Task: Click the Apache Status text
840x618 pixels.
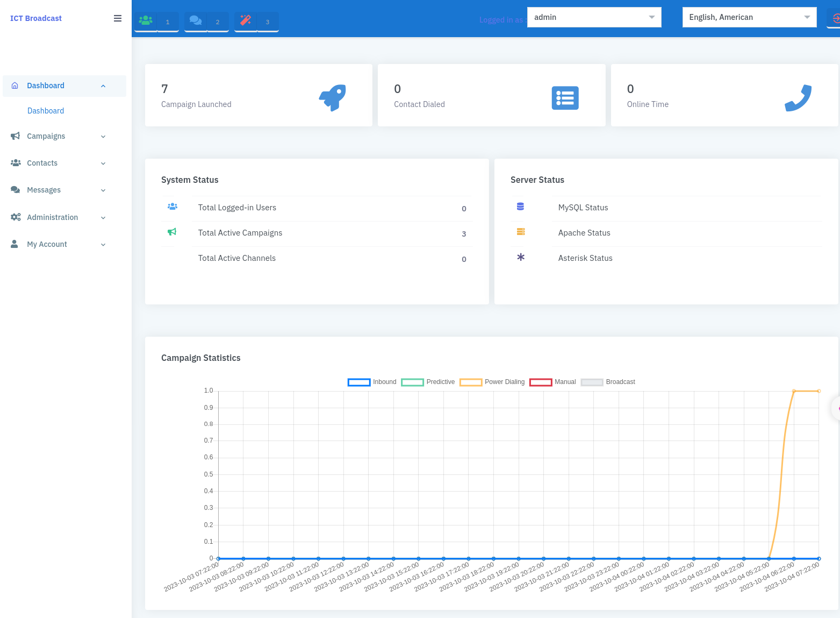Action: pos(584,233)
